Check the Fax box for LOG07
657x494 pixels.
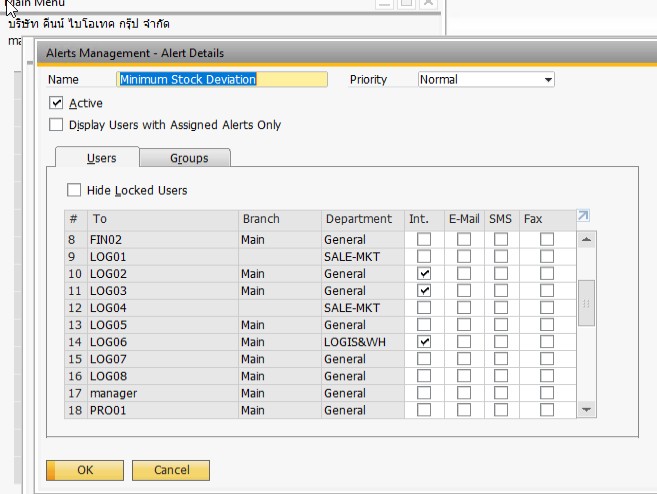546,359
